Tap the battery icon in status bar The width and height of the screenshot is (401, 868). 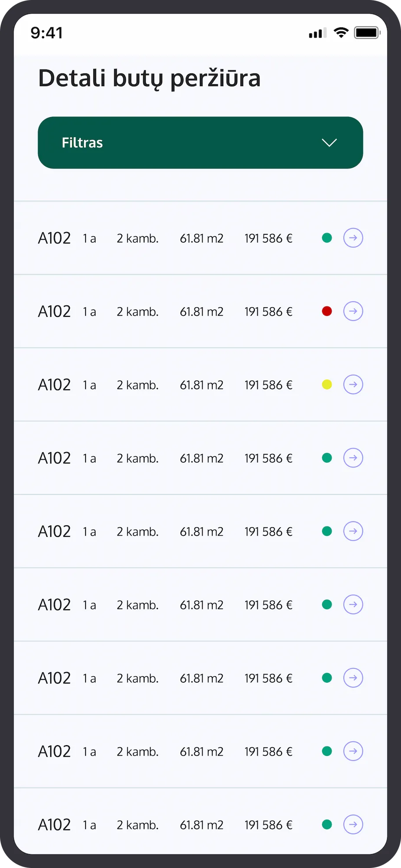tap(367, 33)
